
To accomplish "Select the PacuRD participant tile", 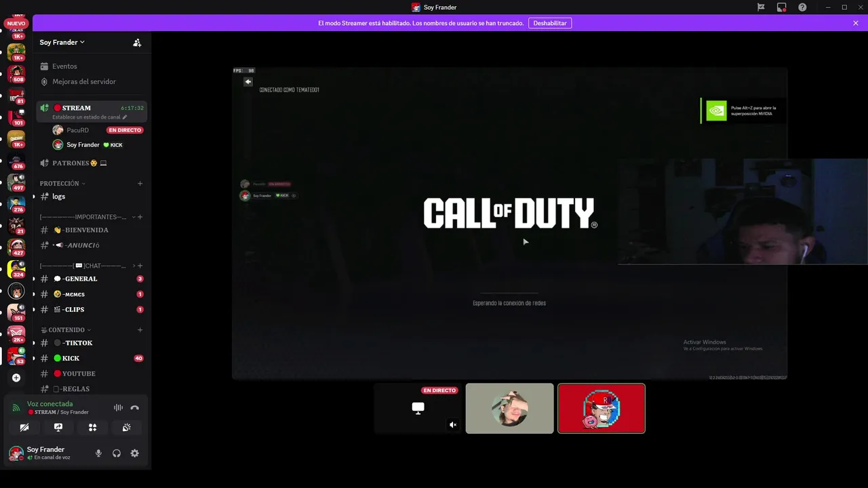I will click(x=510, y=409).
